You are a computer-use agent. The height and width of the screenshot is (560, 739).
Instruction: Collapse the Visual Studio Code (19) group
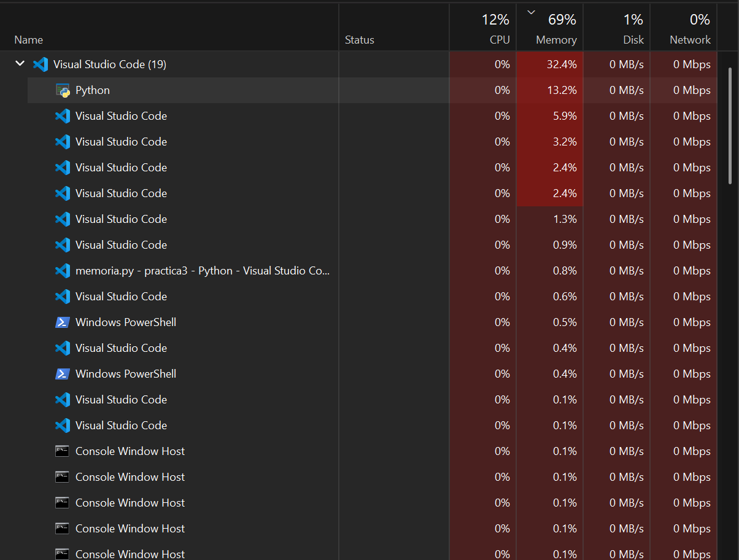(20, 64)
